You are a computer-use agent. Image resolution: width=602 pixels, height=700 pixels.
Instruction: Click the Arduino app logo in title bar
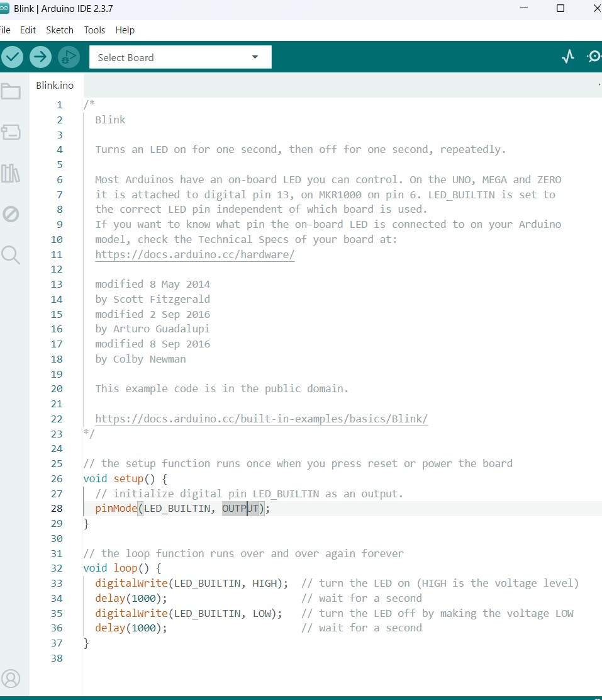(x=4, y=8)
